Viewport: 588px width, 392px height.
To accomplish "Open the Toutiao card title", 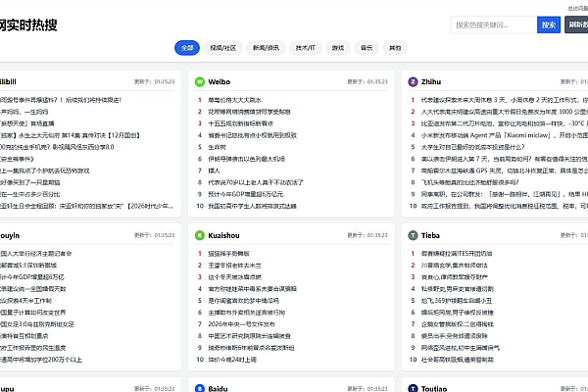I will [434, 389].
